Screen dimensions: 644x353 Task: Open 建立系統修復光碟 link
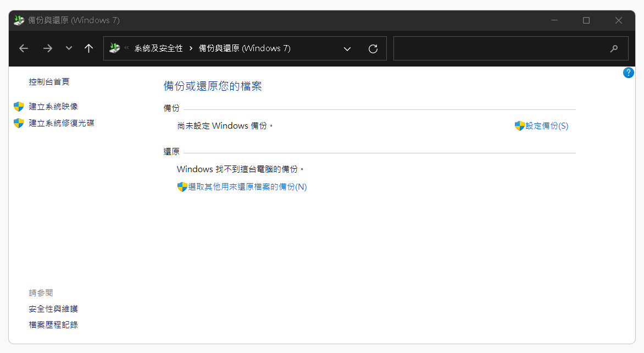[x=62, y=123]
